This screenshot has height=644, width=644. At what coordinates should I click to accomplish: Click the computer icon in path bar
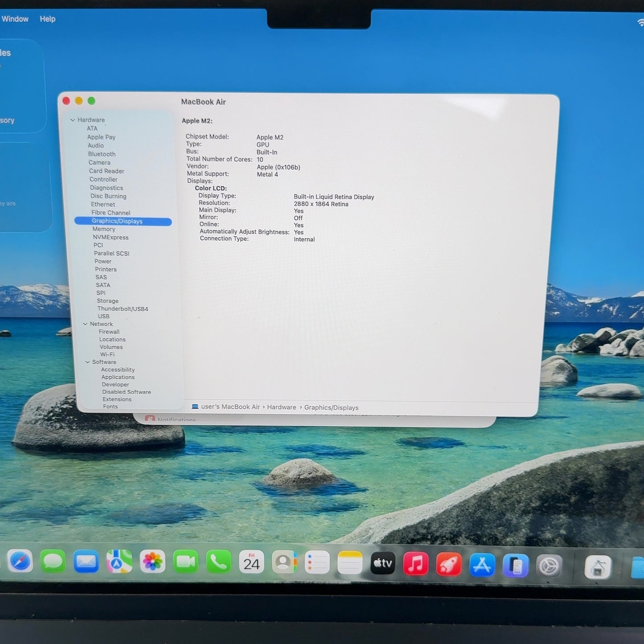pos(195,406)
